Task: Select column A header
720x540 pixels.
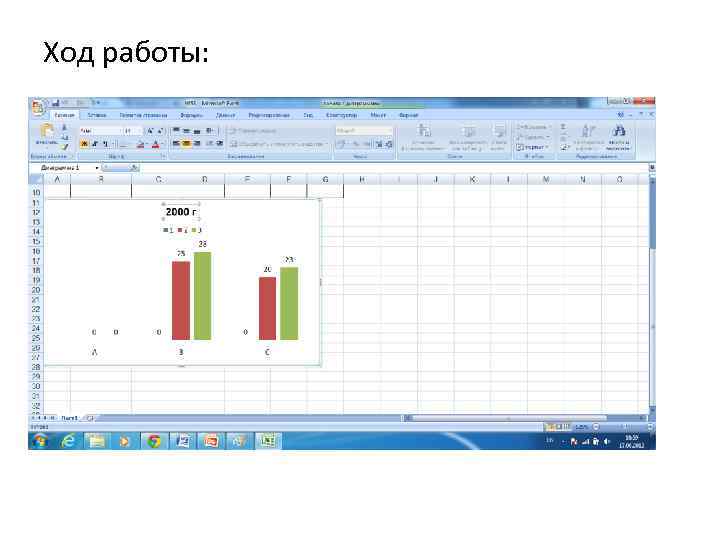Action: coord(57,179)
